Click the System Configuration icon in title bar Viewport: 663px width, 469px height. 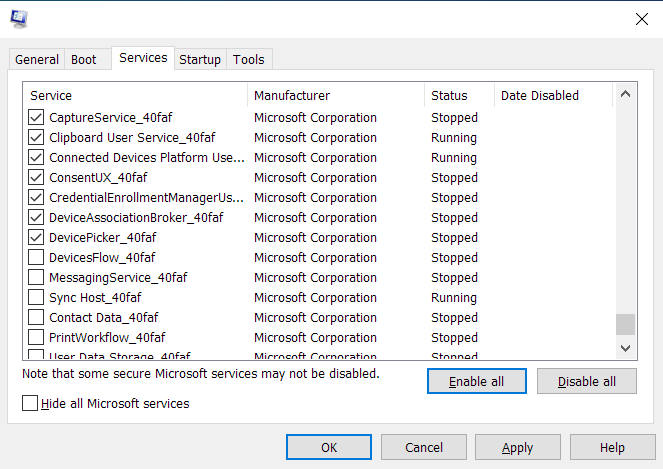coord(19,18)
